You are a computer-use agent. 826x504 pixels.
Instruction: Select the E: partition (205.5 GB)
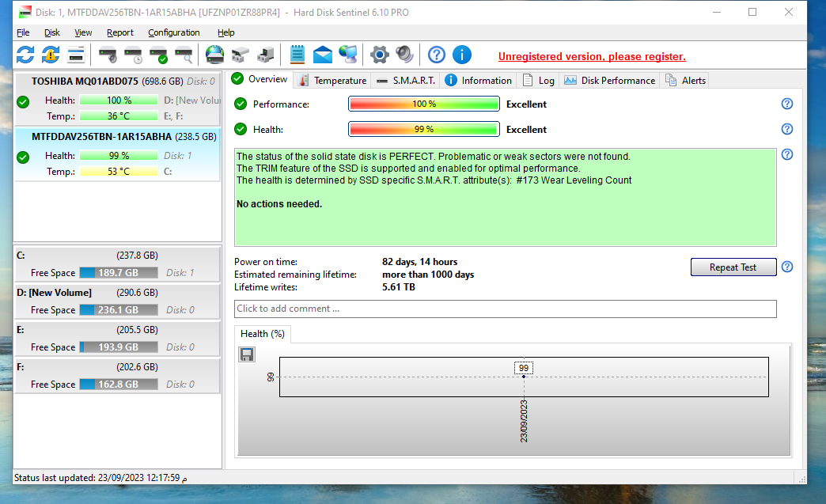[x=117, y=339]
